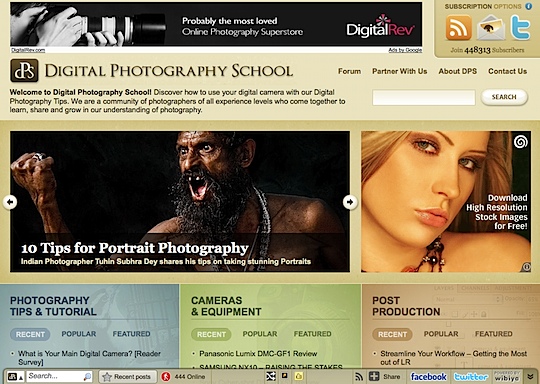Image resolution: width=540 pixels, height=384 pixels.
Task: Expand the dPS toolbar menu arrow
Action: 21,378
